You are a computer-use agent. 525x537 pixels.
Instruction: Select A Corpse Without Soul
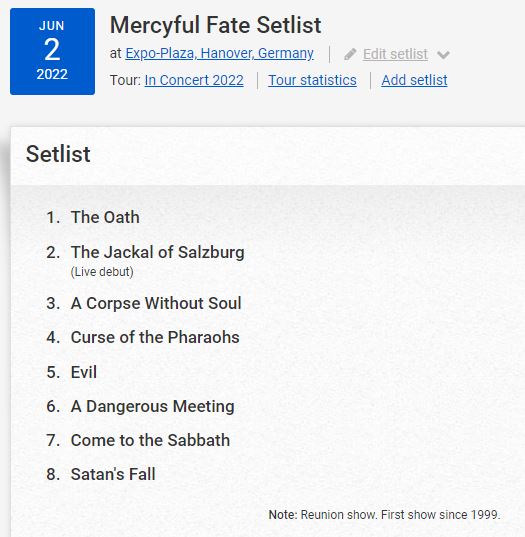[x=156, y=303]
